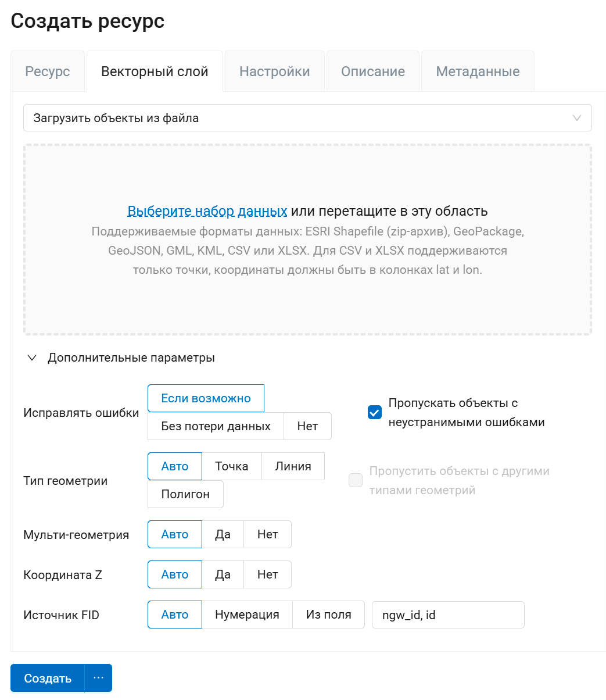The height and width of the screenshot is (700, 606).
Task: Set geometry type to Точка
Action: [231, 466]
